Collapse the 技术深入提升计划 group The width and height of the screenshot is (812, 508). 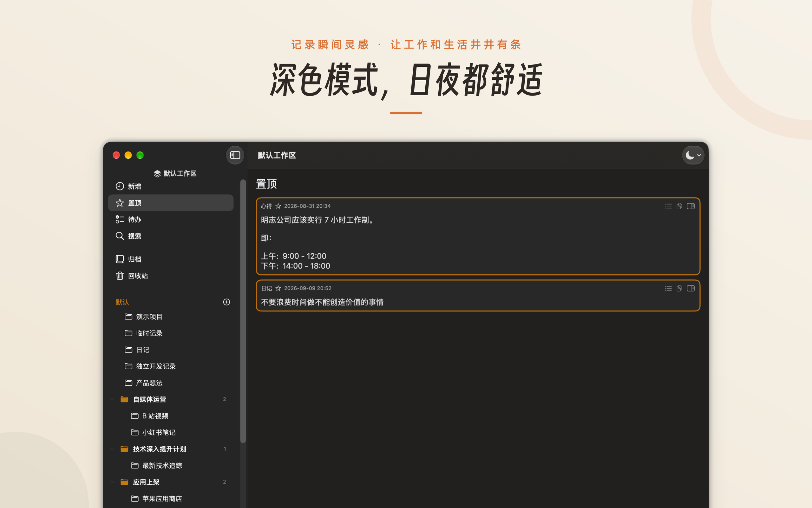click(x=112, y=449)
